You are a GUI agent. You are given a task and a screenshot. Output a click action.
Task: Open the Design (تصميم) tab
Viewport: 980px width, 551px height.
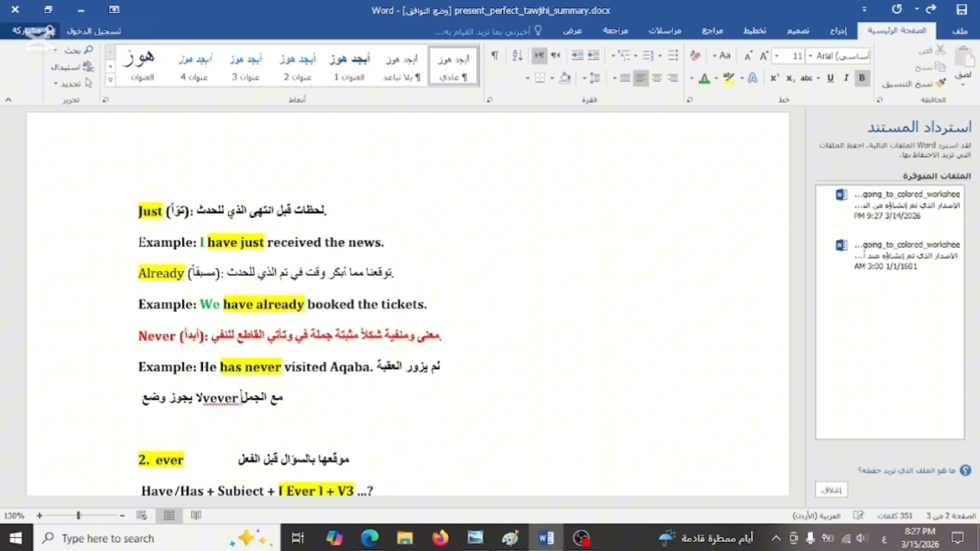pos(798,31)
